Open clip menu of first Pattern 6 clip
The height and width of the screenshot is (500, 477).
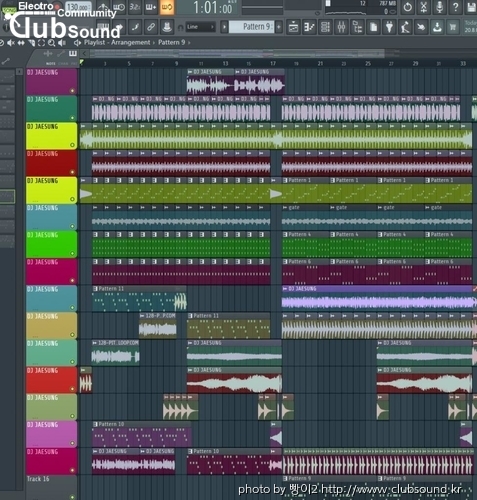pos(285,262)
